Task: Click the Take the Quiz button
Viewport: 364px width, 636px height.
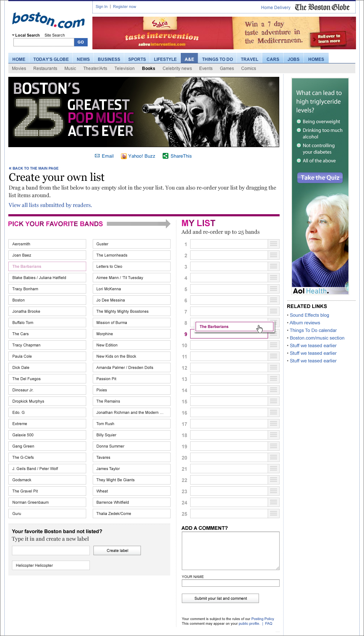Action: pyautogui.click(x=320, y=178)
